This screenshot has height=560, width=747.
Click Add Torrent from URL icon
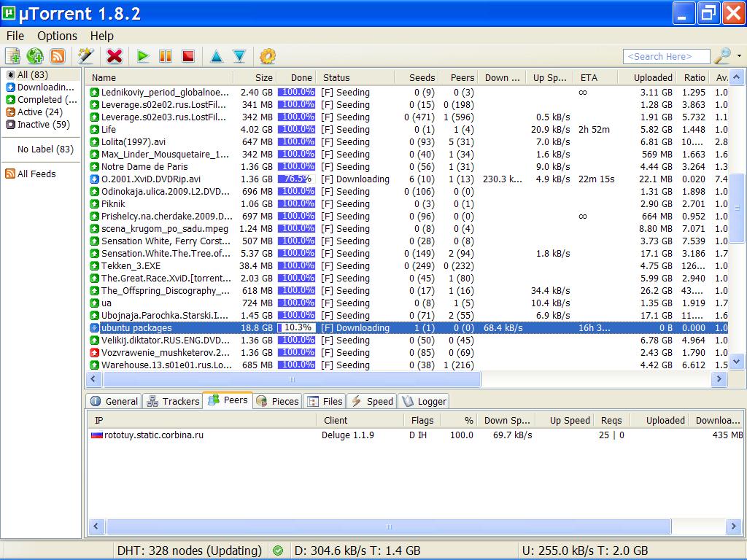pos(35,56)
